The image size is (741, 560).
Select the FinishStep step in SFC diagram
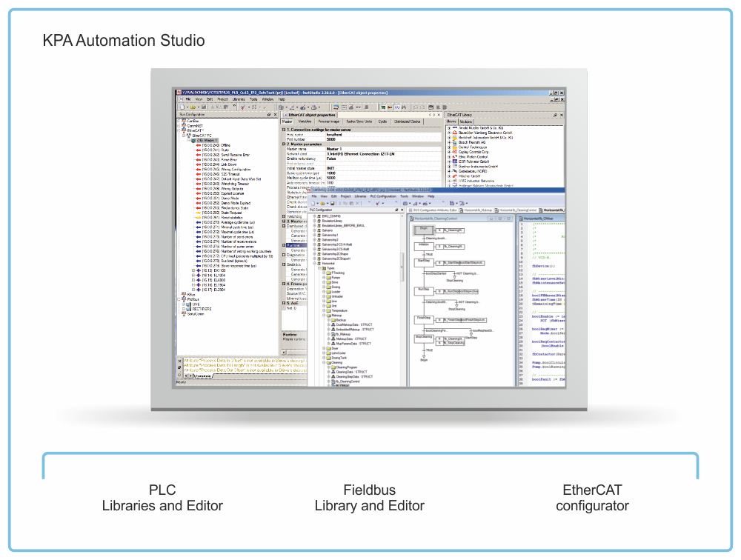[423, 320]
